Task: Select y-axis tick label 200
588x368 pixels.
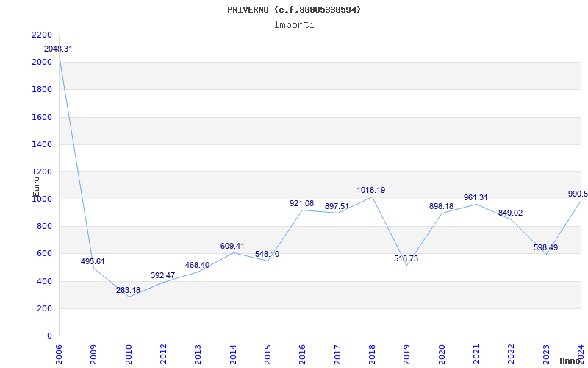Action: click(x=44, y=308)
